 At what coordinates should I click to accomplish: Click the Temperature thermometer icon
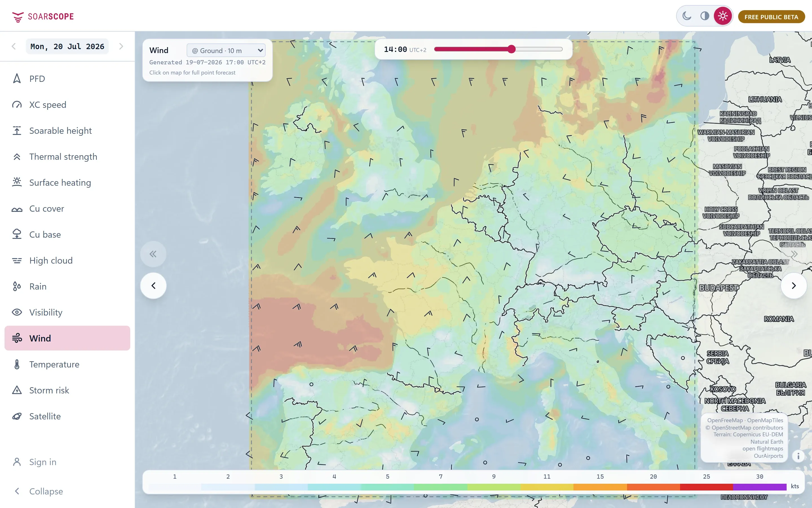17,364
